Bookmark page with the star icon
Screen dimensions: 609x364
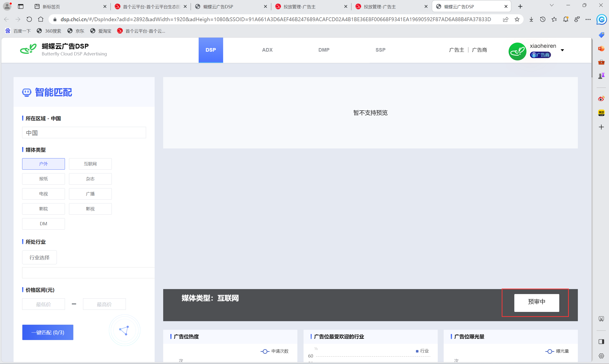click(x=517, y=19)
